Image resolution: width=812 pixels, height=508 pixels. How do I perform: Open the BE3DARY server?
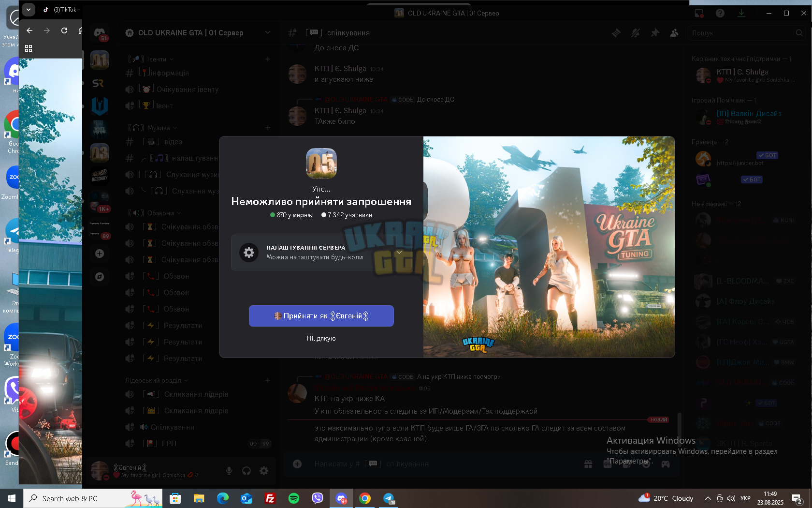(100, 176)
